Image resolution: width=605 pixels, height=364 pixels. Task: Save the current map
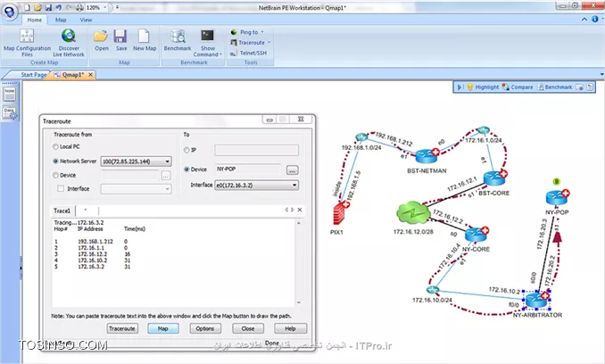tap(120, 40)
